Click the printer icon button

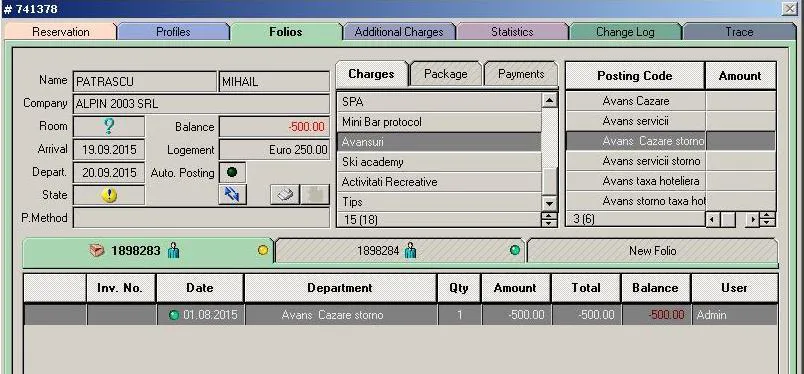point(285,195)
